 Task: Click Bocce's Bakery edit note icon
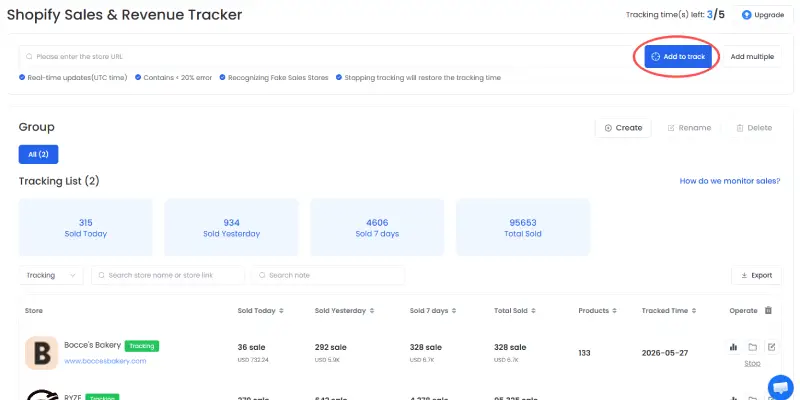[x=771, y=347]
